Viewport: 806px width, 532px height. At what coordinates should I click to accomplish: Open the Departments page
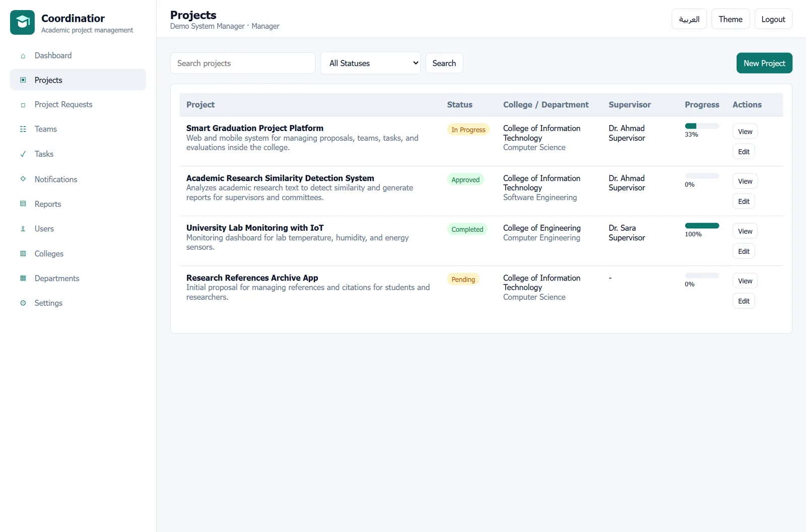tap(78, 278)
